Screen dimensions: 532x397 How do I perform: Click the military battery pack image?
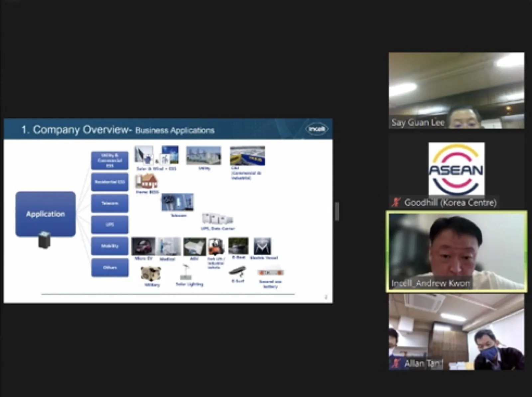[151, 274]
